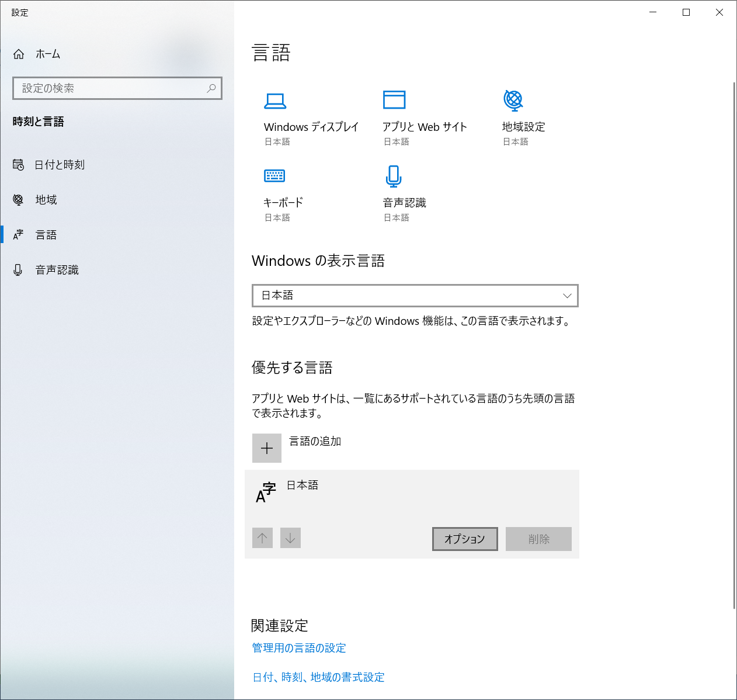Open 日付、時刻、地域の書式設定 link
This screenshot has width=737, height=700.
click(x=318, y=677)
